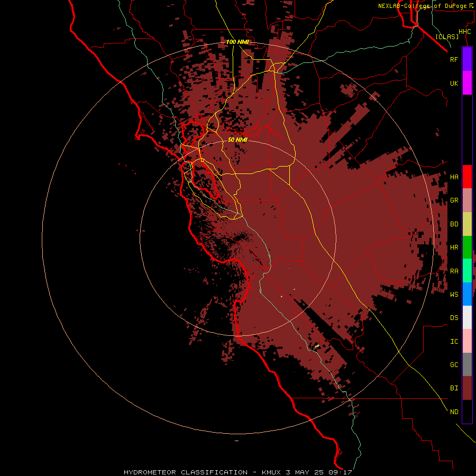Click the 3 MAY 25 date text
The width and height of the screenshot is (476, 476).
305,472
